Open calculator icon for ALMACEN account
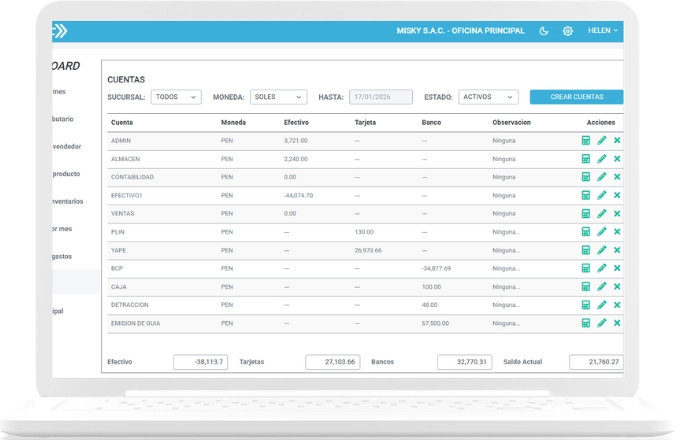 pos(585,159)
